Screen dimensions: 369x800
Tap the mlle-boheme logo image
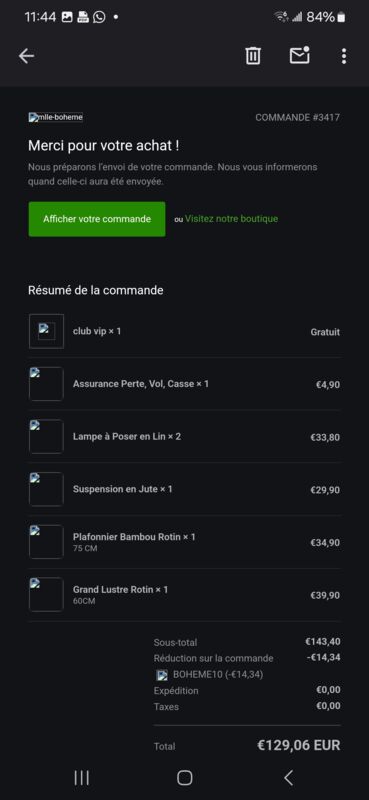56,117
